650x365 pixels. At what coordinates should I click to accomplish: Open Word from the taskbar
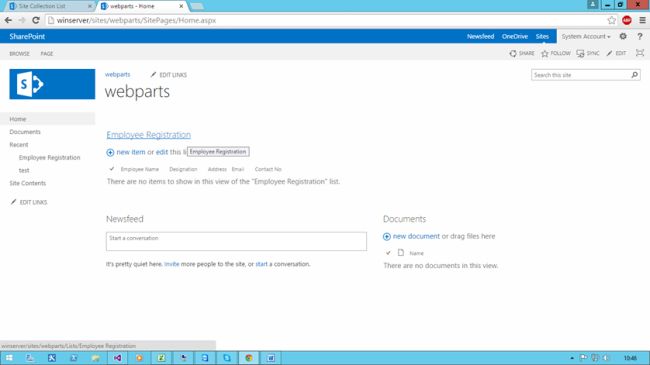271,358
